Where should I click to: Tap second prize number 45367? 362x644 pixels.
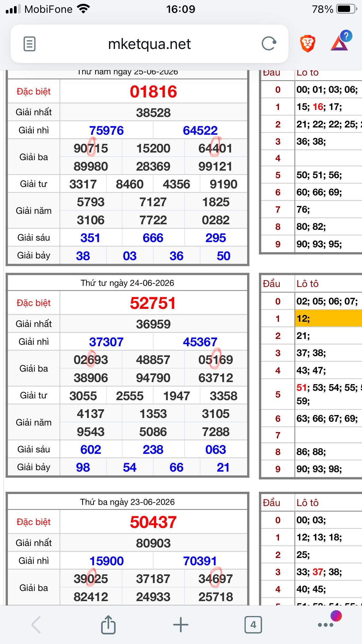(200, 342)
